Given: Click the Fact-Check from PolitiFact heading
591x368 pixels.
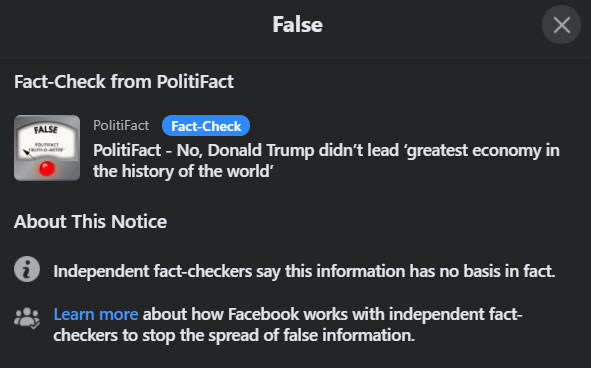Looking at the screenshot, I should (x=124, y=81).
